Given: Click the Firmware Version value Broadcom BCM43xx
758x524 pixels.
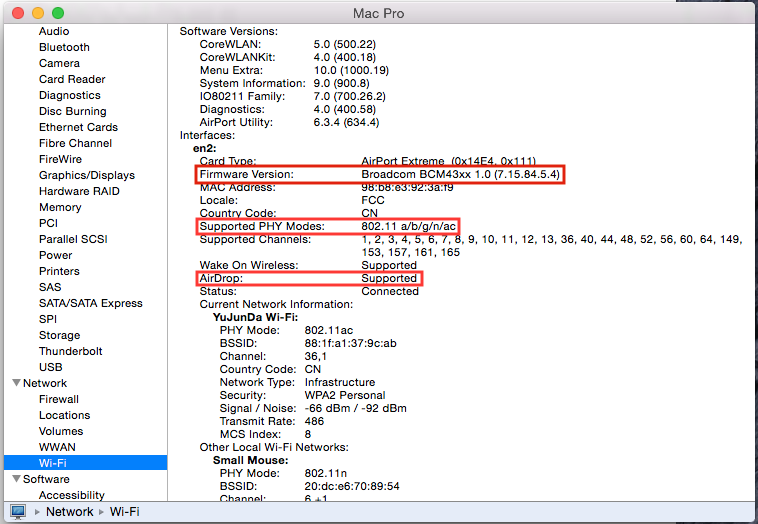Looking at the screenshot, I should tap(460, 174).
